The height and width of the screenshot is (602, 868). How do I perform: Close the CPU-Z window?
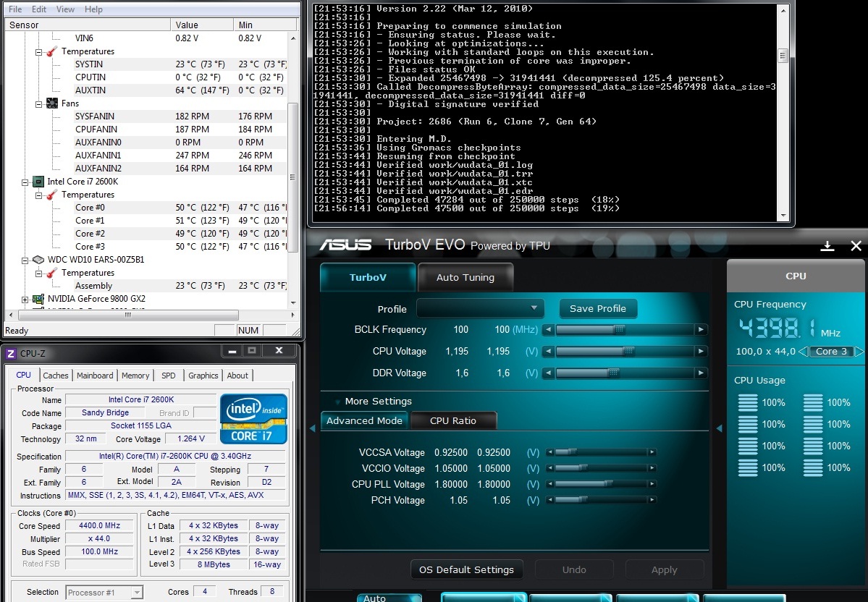(x=279, y=351)
